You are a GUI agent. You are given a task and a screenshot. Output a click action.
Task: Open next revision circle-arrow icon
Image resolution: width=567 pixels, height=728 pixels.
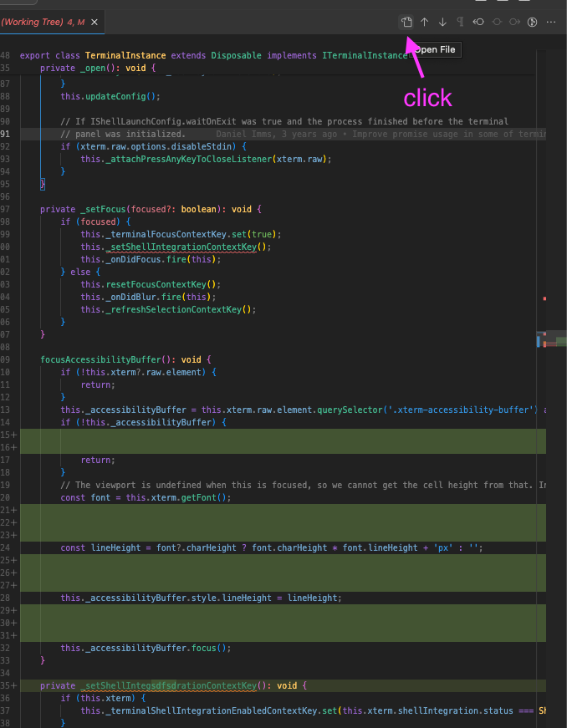514,22
